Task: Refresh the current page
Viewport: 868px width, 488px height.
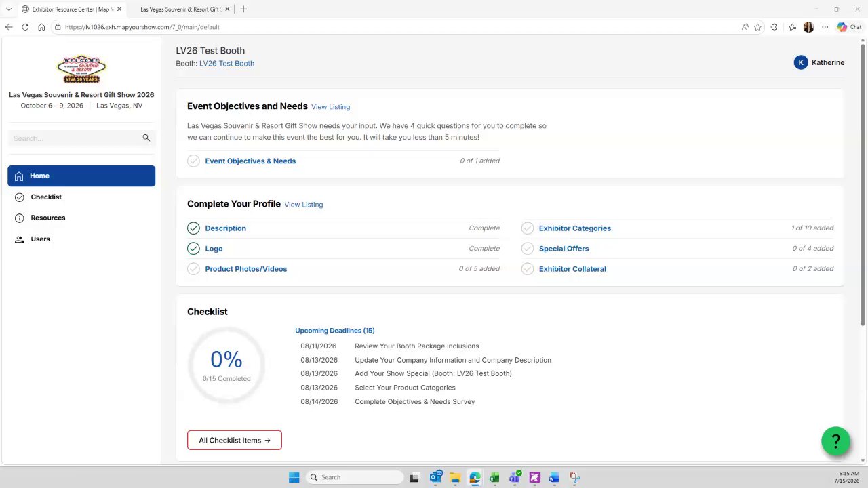Action: click(x=25, y=27)
